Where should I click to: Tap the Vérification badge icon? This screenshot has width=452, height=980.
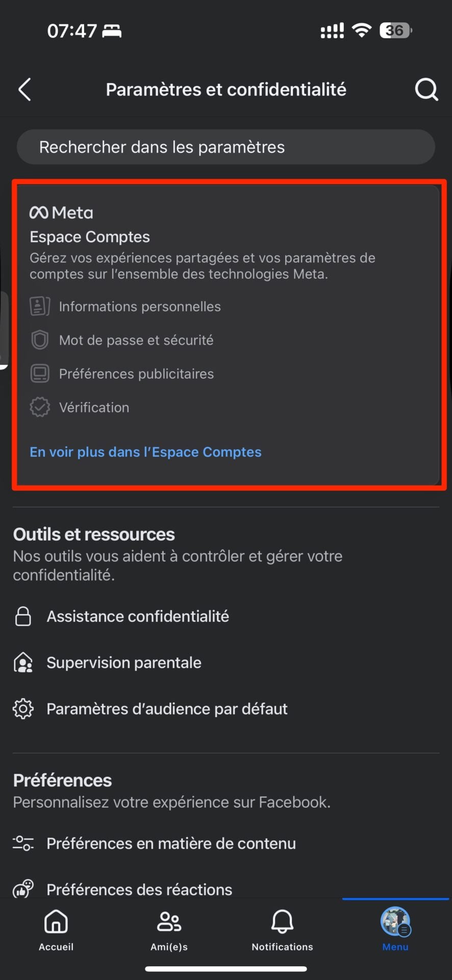[x=40, y=407]
